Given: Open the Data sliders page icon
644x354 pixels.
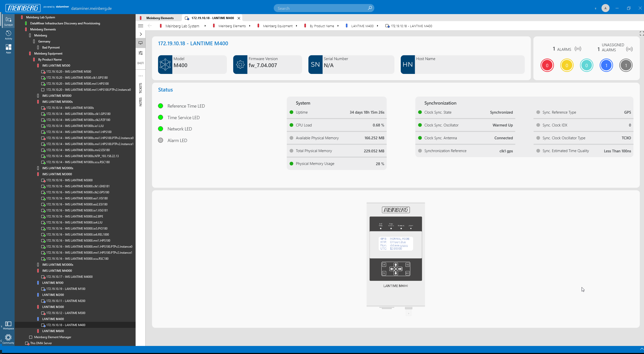Looking at the screenshot, I should pos(141,53).
